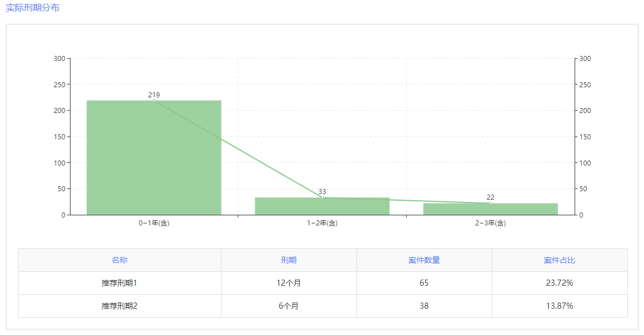Click the 刑期 column header

point(289,260)
